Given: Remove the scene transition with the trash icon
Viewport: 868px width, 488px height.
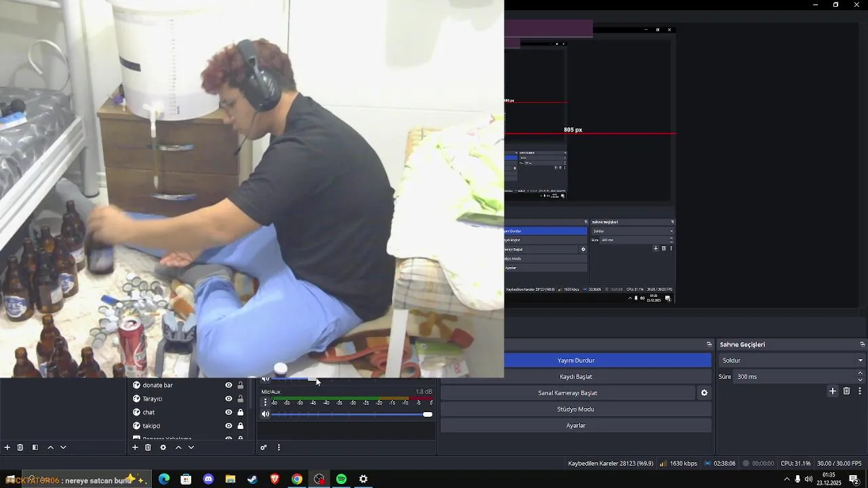Looking at the screenshot, I should tap(846, 391).
